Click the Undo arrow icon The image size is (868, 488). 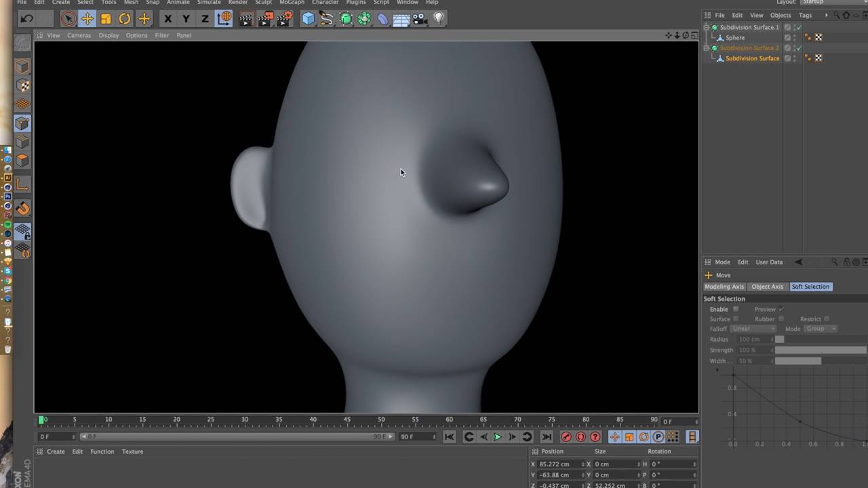click(26, 19)
